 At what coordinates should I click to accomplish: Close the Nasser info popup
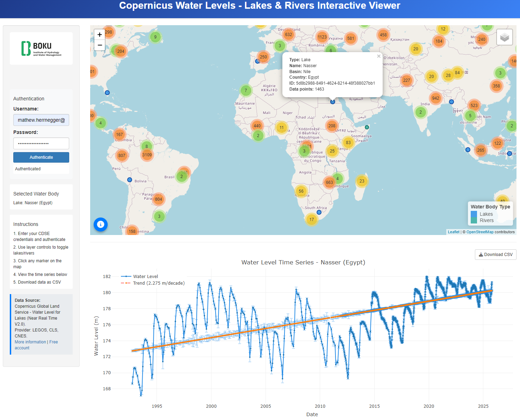[378, 56]
